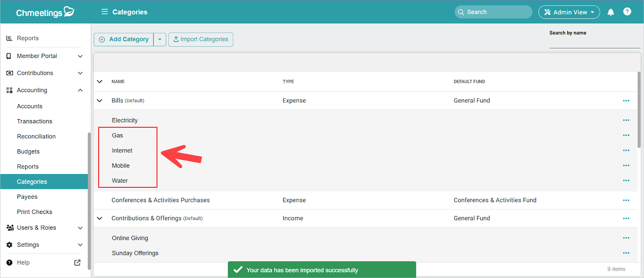Collapse all rows via header chevron
This screenshot has width=644, height=278.
coord(100,81)
